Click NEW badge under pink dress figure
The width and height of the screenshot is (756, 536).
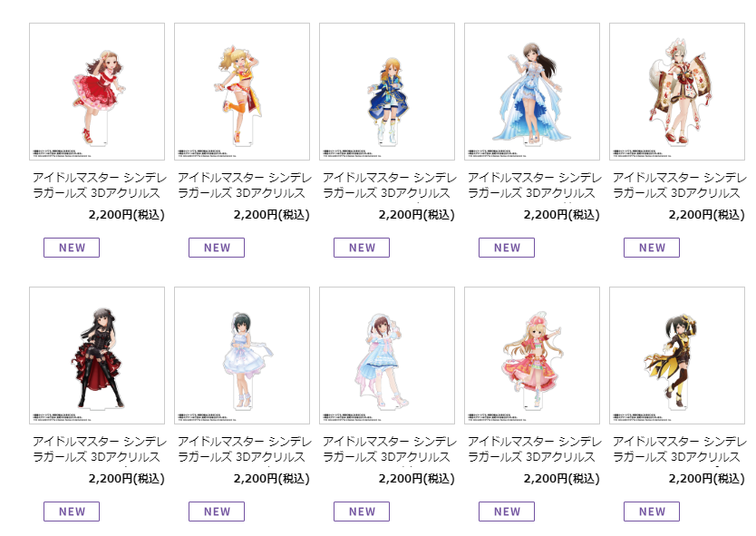click(507, 512)
